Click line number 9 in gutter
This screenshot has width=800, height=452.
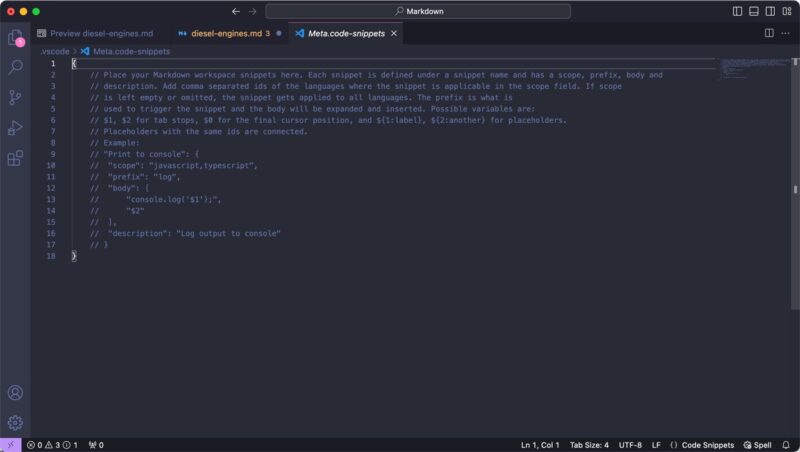(x=53, y=154)
